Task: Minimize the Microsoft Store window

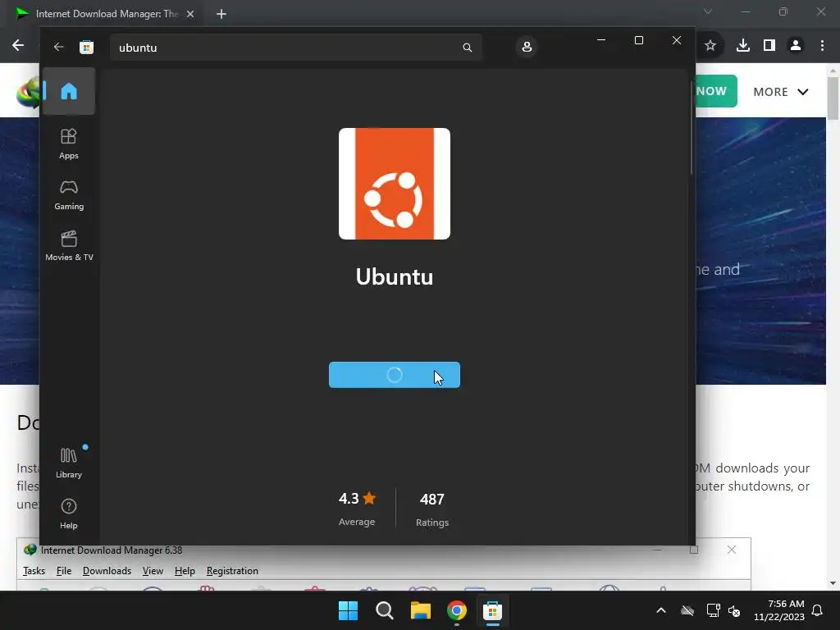Action: tap(601, 40)
